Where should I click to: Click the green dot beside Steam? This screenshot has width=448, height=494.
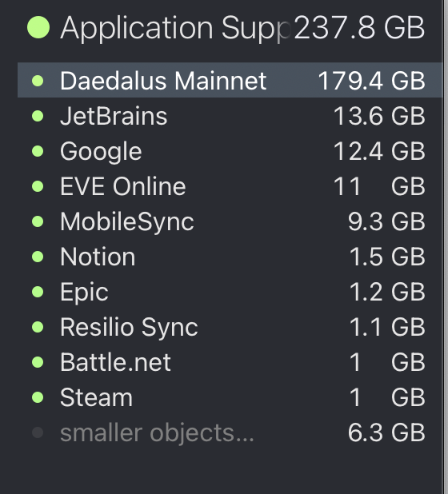pyautogui.click(x=38, y=397)
